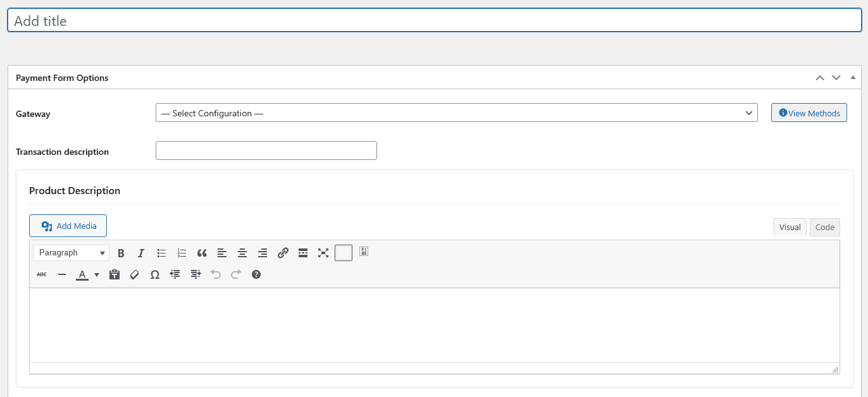Insert a link in the description
The image size is (868, 397).
[283, 253]
